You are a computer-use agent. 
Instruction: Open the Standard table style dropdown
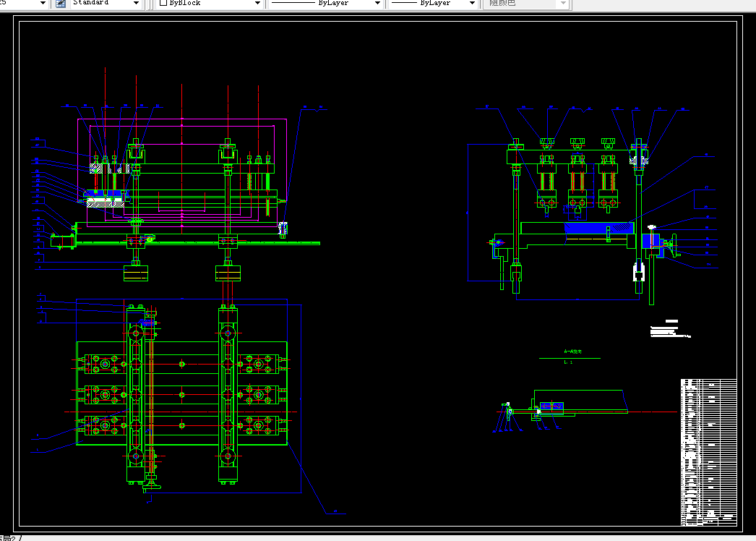point(106,3)
